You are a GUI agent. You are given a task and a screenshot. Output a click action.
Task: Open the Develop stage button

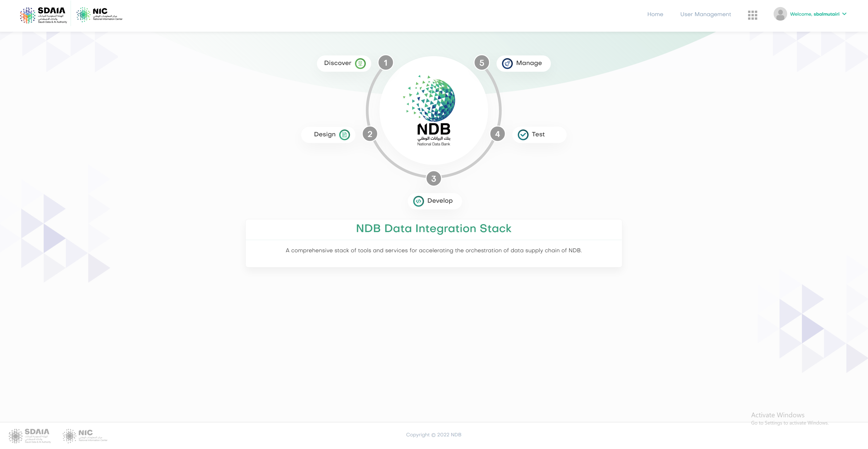pyautogui.click(x=435, y=201)
